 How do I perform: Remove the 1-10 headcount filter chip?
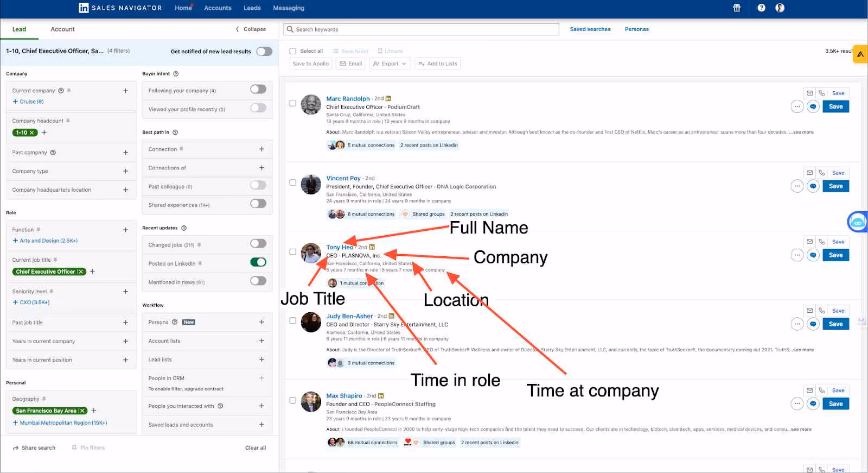(x=32, y=133)
